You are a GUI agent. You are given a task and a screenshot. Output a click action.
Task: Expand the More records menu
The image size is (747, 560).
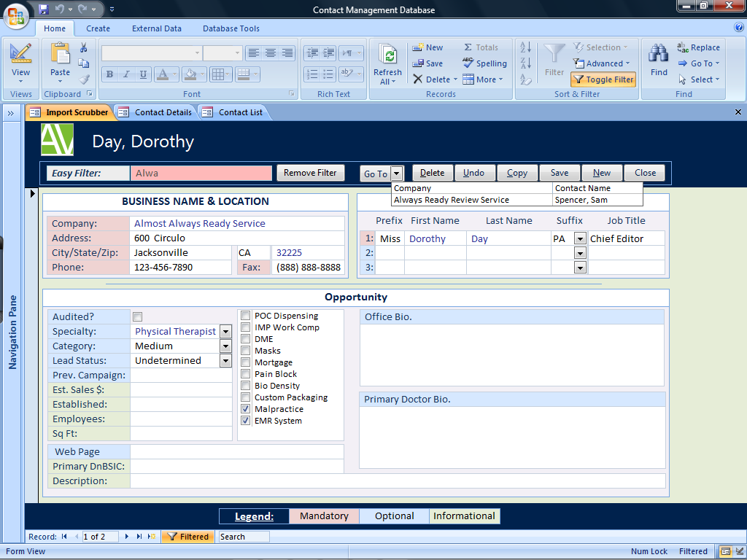tap(483, 79)
